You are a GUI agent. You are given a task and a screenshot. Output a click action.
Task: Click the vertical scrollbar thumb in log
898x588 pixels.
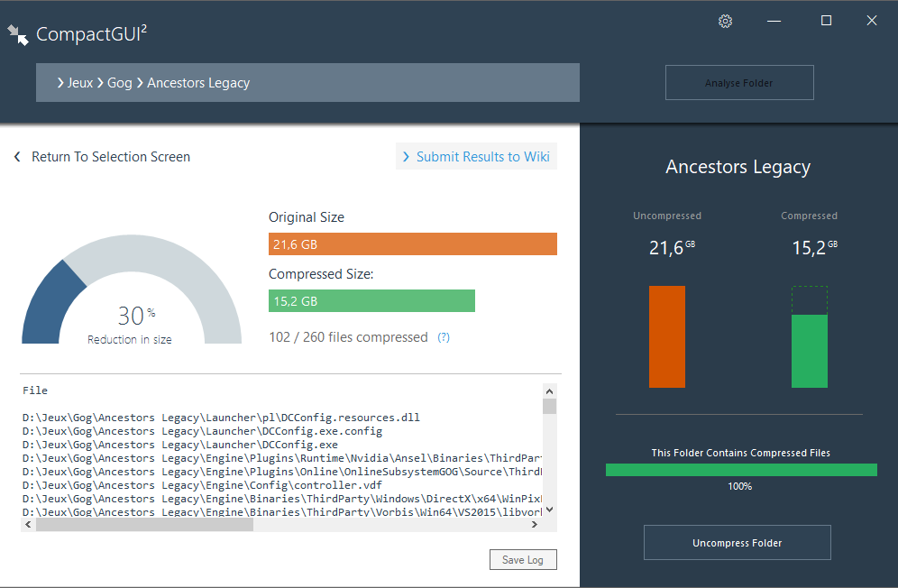point(549,407)
